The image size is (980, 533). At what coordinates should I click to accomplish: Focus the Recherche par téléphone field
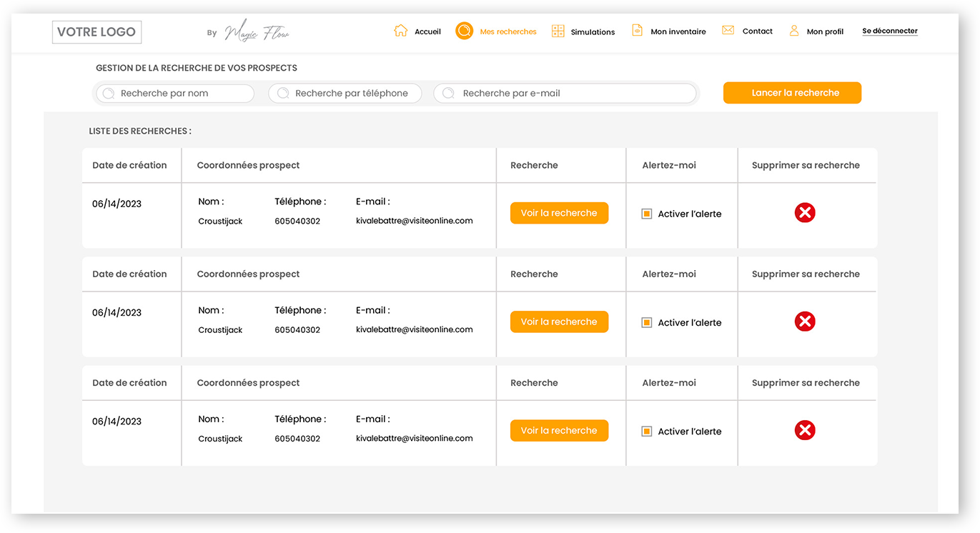coord(345,93)
